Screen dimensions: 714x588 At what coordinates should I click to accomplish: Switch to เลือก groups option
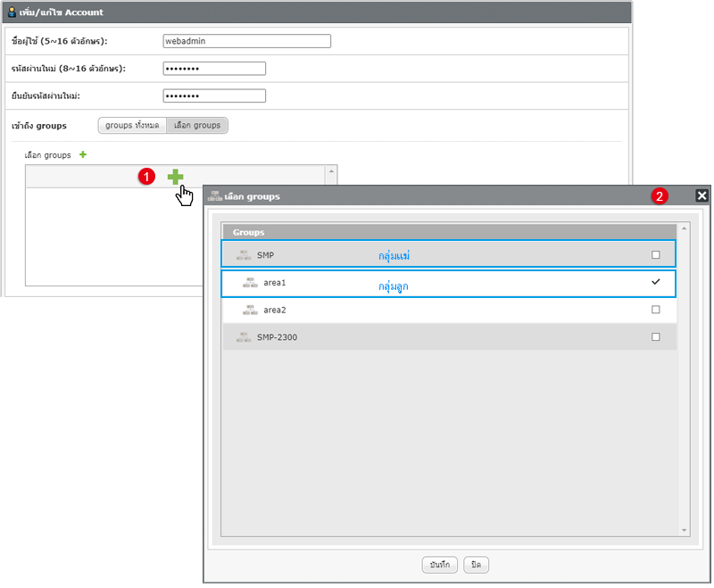click(197, 125)
